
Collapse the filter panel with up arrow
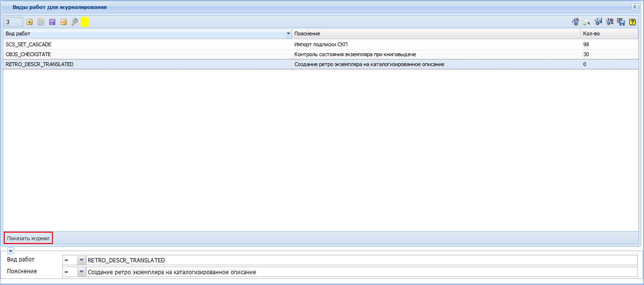[x=11, y=251]
